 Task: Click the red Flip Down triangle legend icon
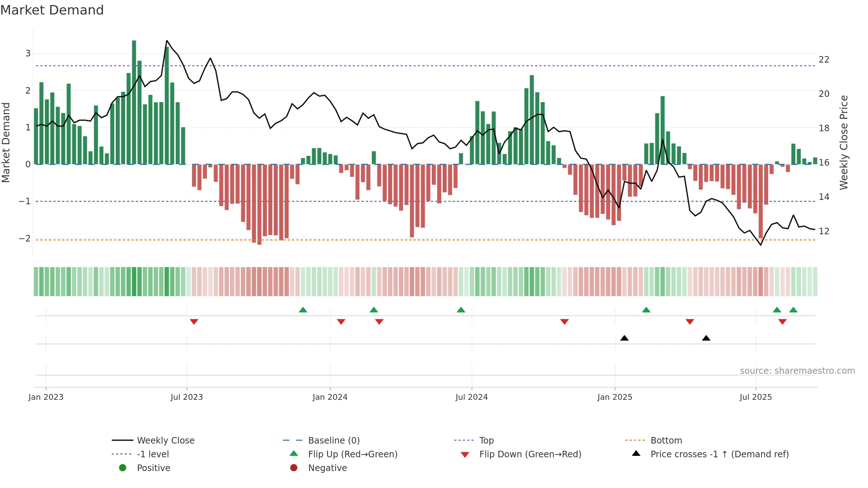tap(465, 455)
